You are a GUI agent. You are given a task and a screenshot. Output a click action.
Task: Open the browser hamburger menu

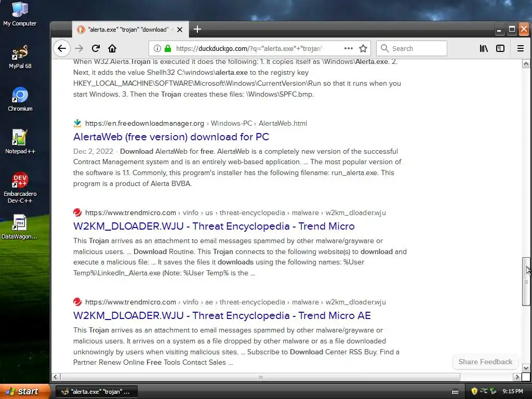(x=521, y=48)
